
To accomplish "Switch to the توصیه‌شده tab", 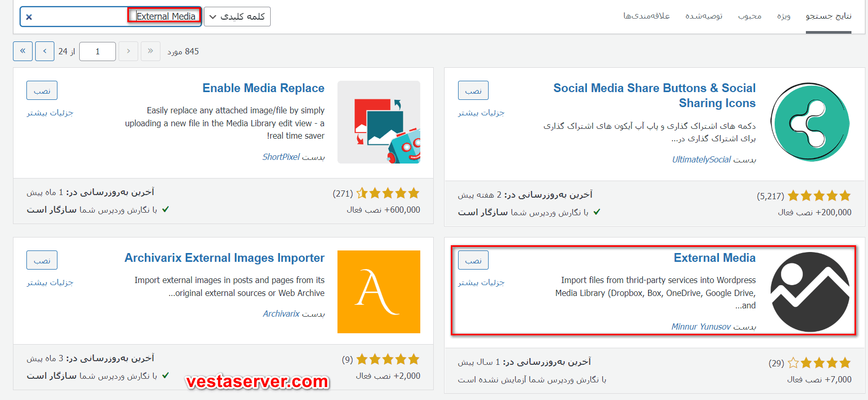I will [704, 16].
